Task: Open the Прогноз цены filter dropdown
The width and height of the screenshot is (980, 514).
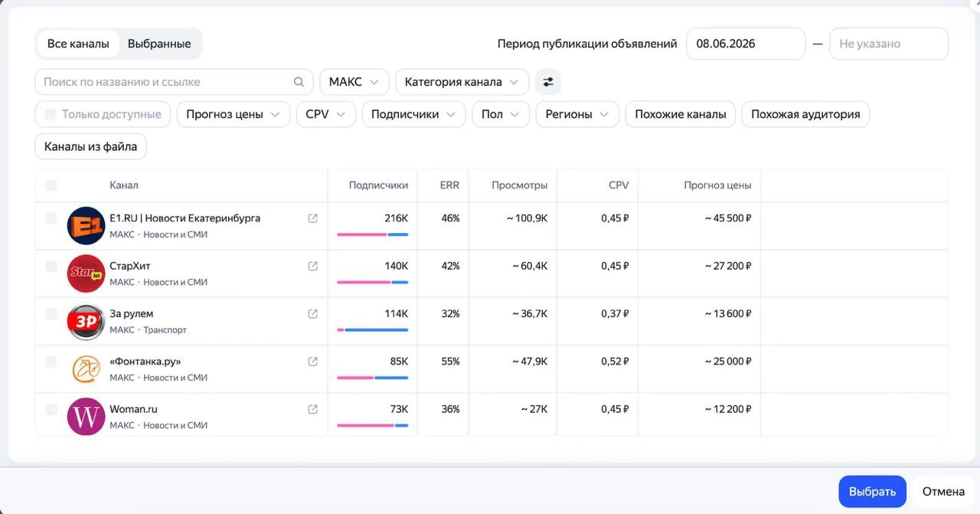Action: pyautogui.click(x=234, y=114)
